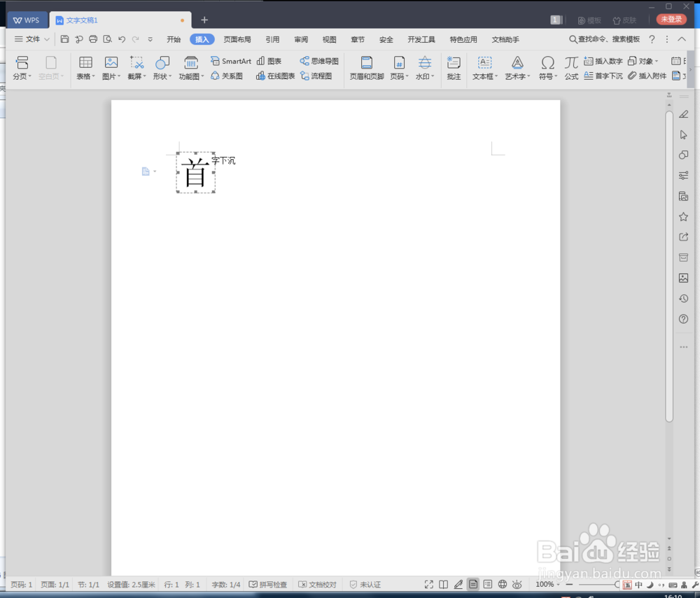Open the help question icon in right sidebar

683,319
